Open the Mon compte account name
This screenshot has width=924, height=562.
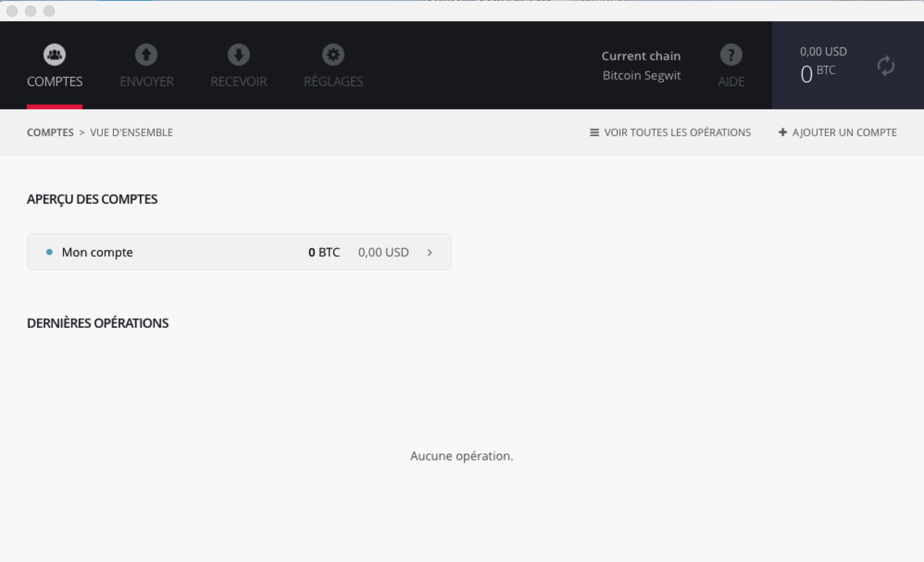[x=97, y=252]
